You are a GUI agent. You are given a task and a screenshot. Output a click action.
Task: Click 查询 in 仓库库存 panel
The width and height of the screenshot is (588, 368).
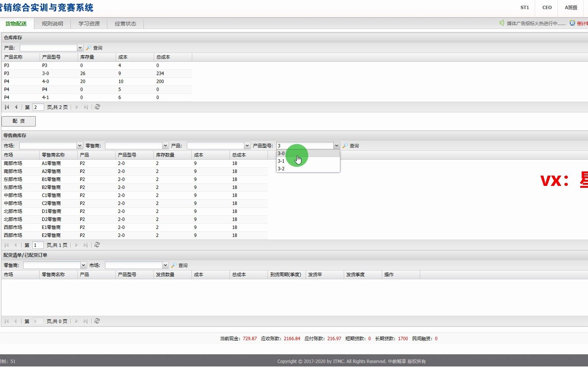(x=98, y=48)
